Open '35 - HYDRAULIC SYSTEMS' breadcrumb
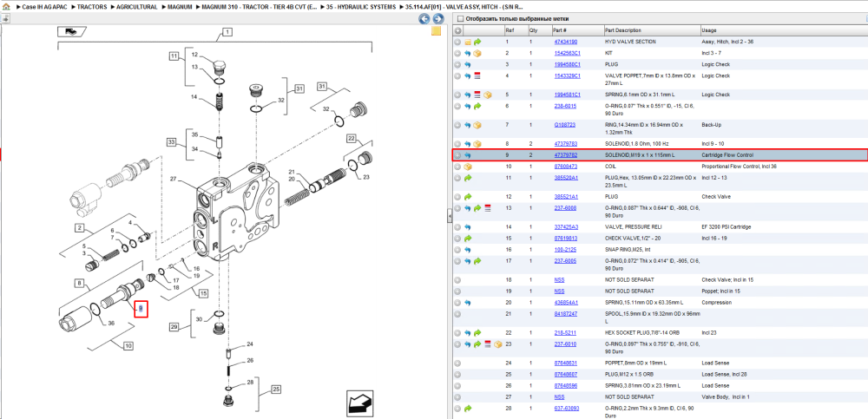 point(363,7)
